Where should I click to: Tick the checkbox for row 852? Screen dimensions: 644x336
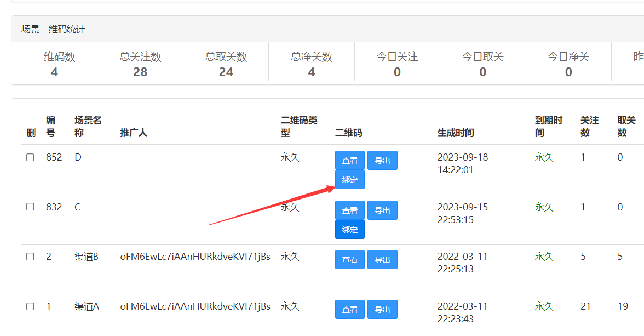pos(30,157)
